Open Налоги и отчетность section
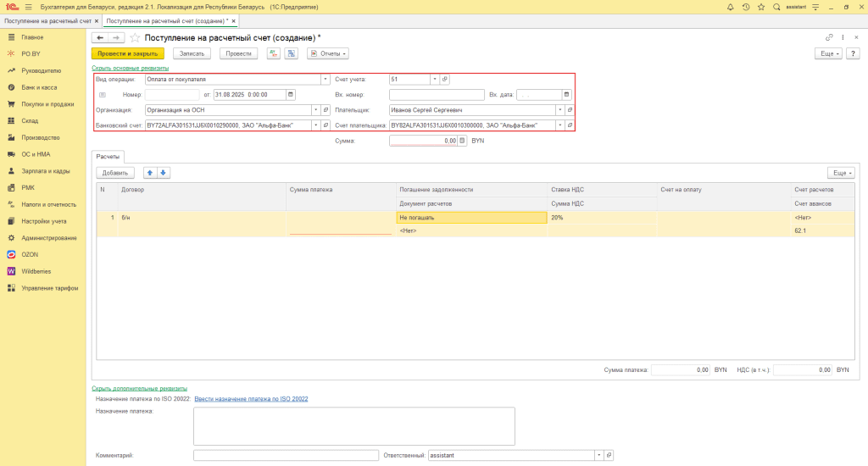The width and height of the screenshot is (868, 466). pyautogui.click(x=48, y=205)
